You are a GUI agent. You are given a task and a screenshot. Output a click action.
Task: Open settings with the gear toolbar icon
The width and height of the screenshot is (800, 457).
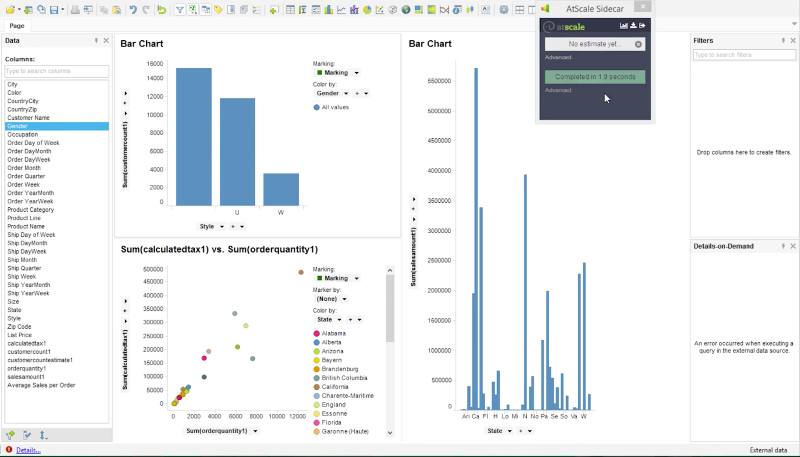click(x=504, y=10)
